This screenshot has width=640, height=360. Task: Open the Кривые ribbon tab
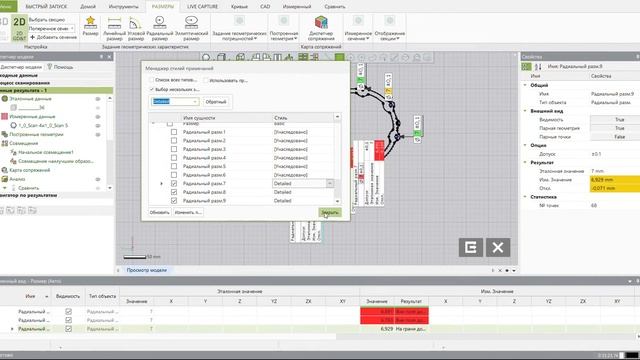[239, 7]
